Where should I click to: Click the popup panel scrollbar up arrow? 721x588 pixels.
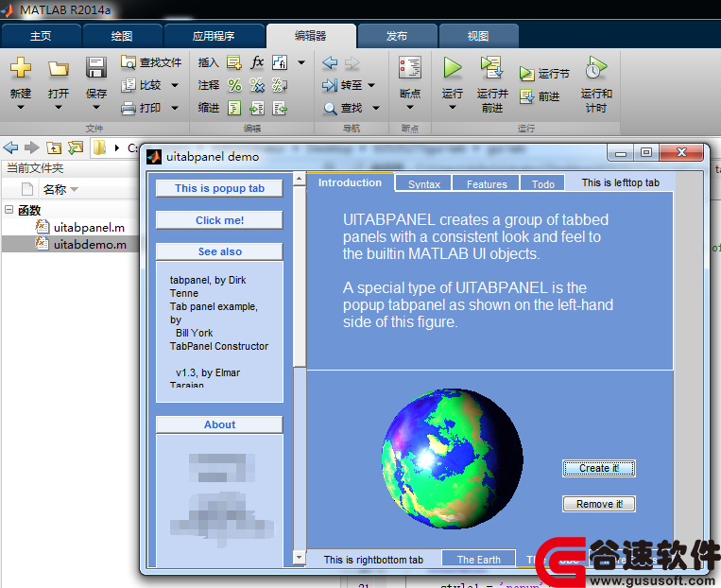tap(299, 179)
